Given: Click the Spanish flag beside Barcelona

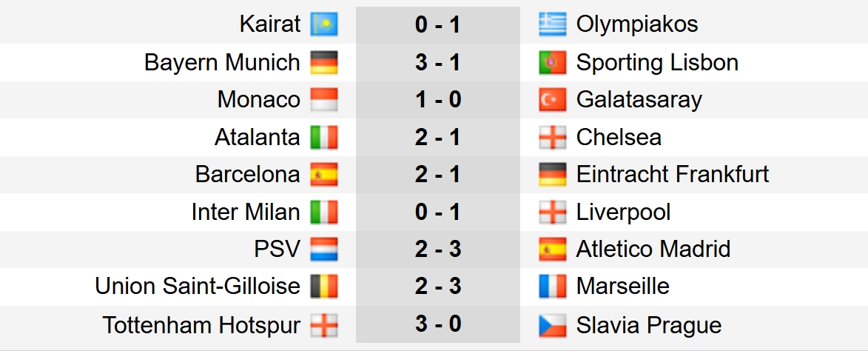Looking at the screenshot, I should [324, 175].
